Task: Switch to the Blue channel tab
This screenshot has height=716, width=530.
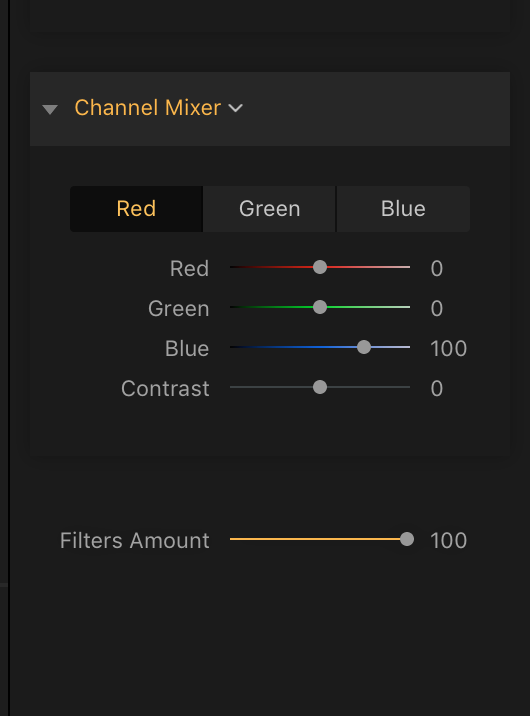Action: click(x=403, y=209)
